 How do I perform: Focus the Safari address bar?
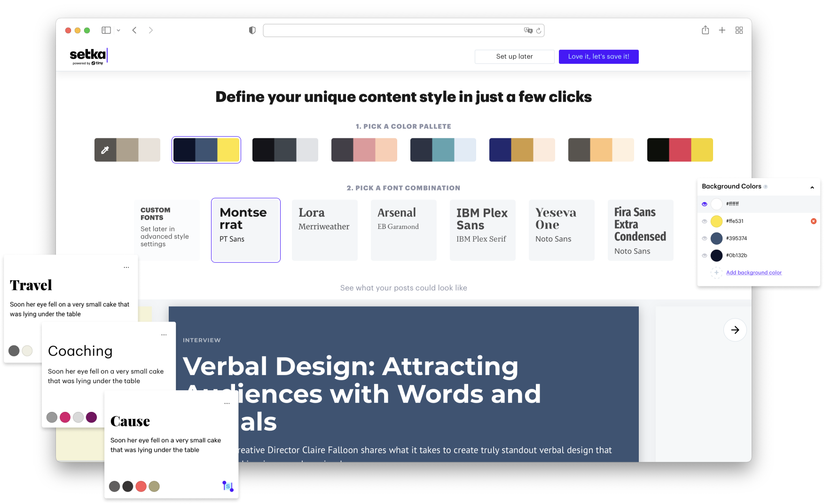tap(403, 31)
